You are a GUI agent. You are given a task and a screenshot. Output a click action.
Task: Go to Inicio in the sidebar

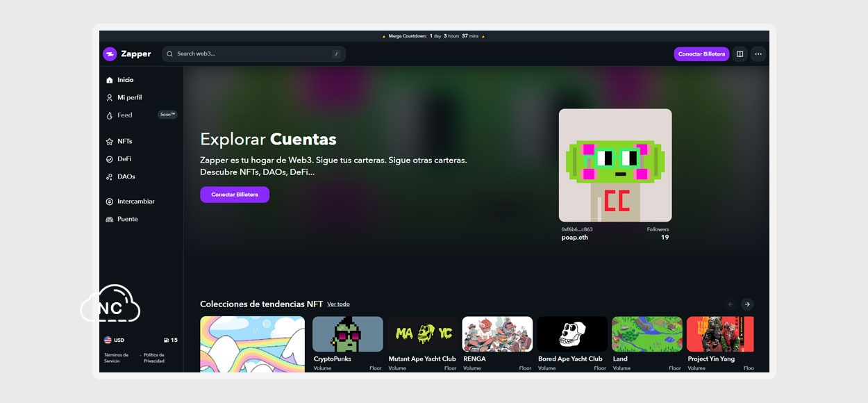coord(125,80)
